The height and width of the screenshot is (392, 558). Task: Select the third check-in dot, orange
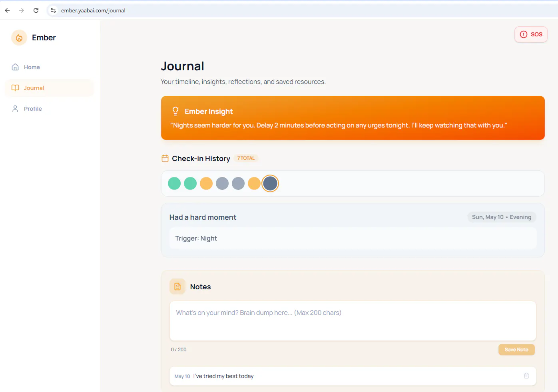point(206,183)
